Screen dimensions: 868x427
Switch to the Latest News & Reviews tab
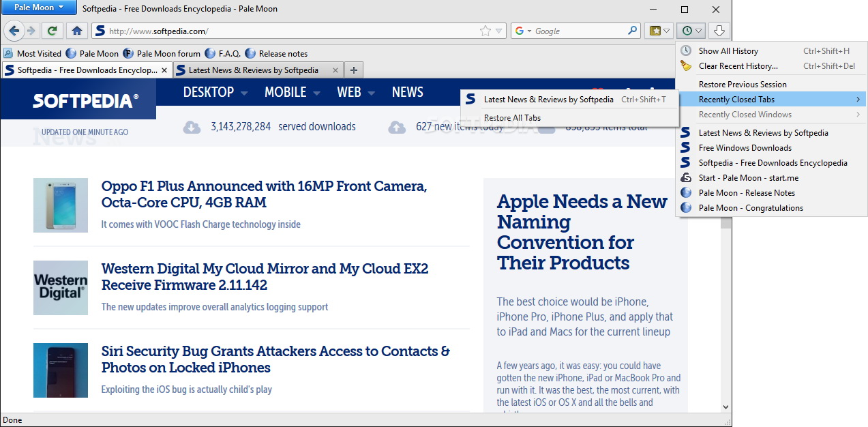pyautogui.click(x=257, y=70)
